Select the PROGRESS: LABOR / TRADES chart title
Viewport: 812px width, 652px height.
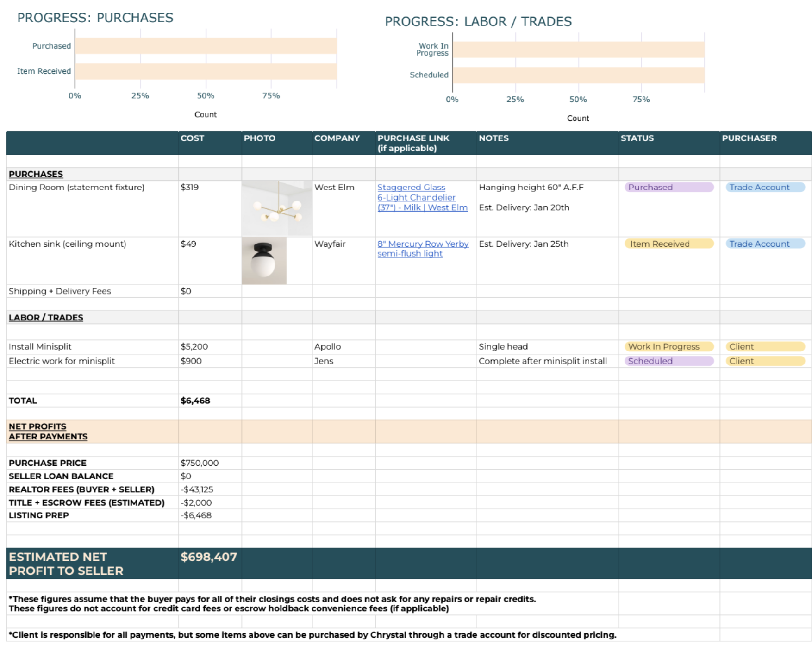478,21
